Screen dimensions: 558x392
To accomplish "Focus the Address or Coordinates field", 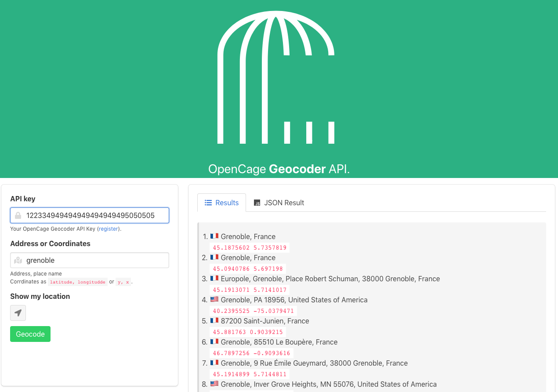I will [x=90, y=260].
